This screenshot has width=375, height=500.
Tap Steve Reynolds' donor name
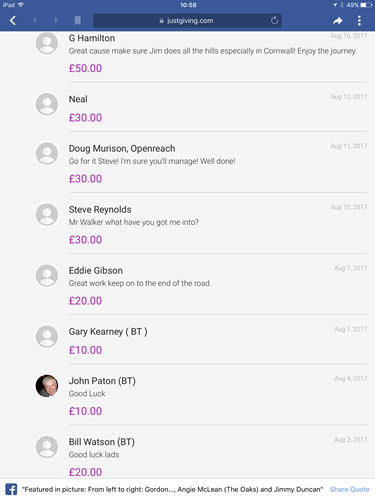[100, 209]
